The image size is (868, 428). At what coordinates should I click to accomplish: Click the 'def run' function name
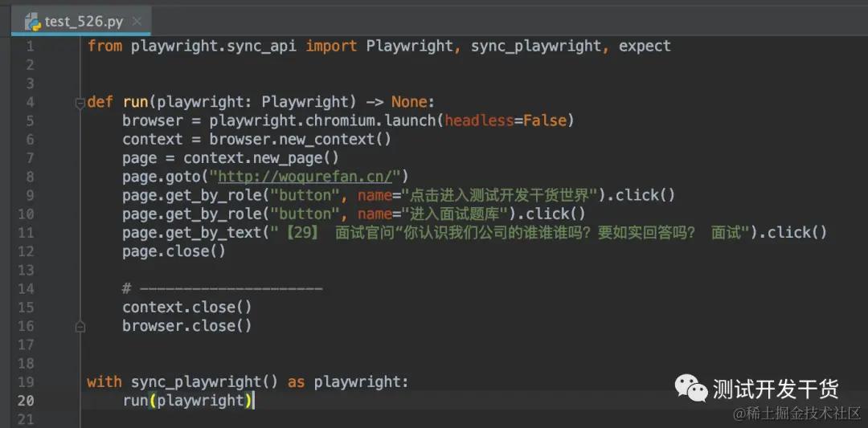(x=136, y=102)
